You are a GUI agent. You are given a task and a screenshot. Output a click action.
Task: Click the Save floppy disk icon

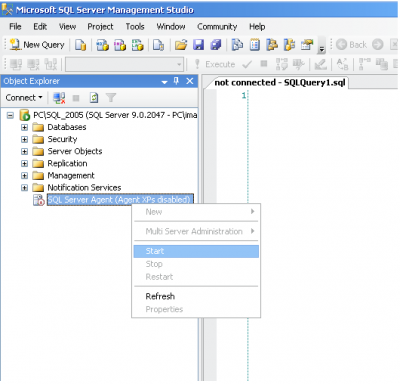pyautogui.click(x=199, y=45)
